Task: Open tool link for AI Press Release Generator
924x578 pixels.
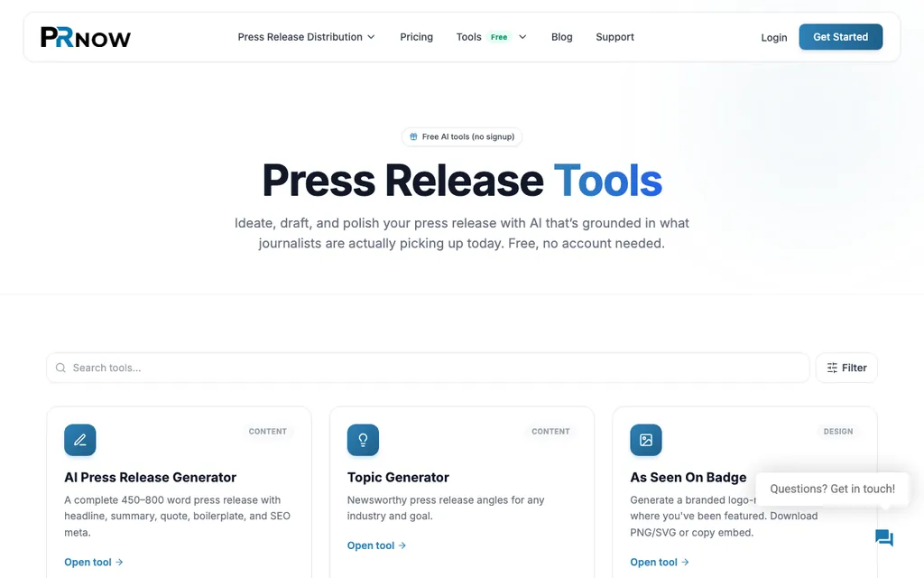Action: pyautogui.click(x=94, y=562)
